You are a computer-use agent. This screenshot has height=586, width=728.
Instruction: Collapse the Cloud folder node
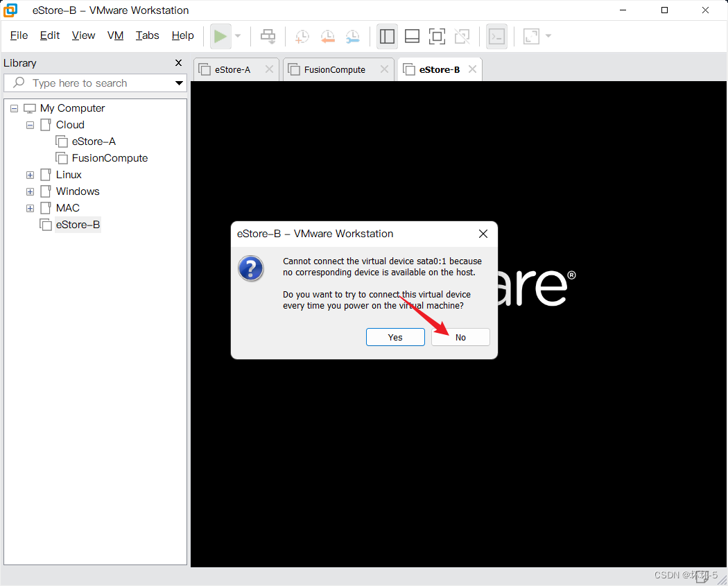[31, 125]
